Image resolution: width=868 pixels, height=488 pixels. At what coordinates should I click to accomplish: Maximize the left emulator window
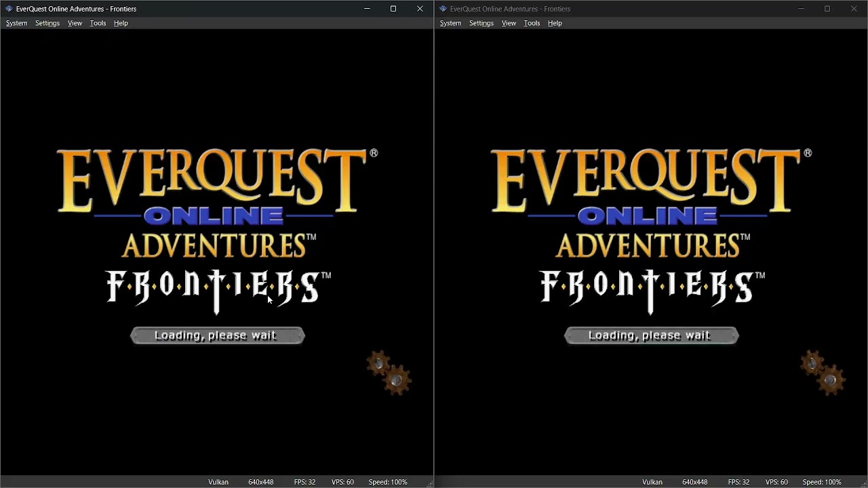click(x=393, y=9)
